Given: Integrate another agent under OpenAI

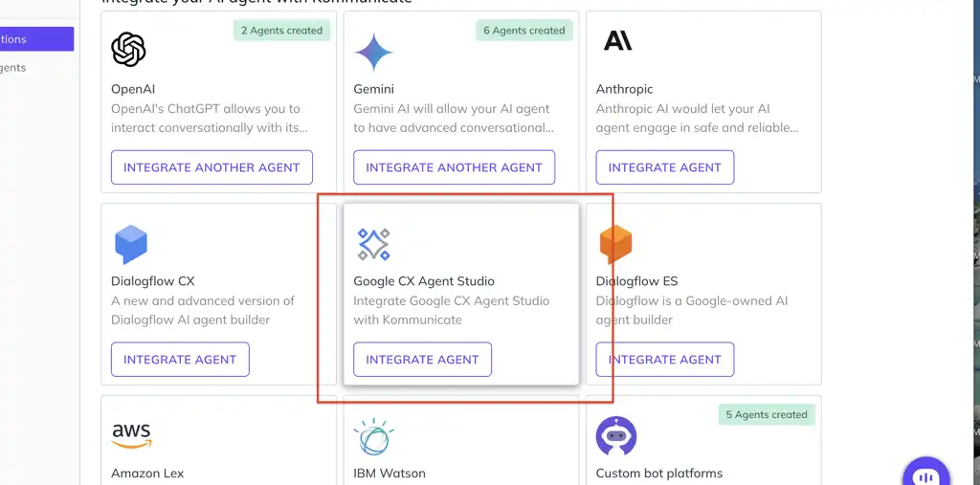Looking at the screenshot, I should (x=212, y=167).
